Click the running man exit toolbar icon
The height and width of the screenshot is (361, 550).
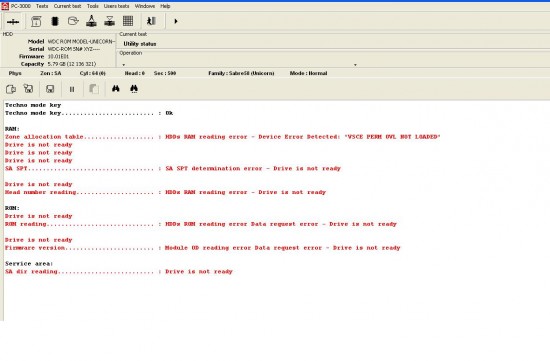pyautogui.click(x=151, y=21)
